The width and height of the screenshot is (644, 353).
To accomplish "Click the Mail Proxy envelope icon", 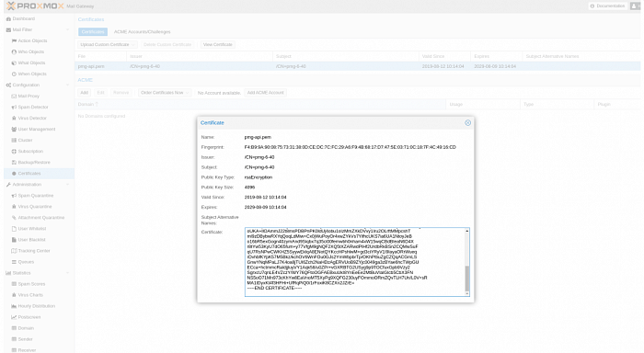I will click(14, 96).
